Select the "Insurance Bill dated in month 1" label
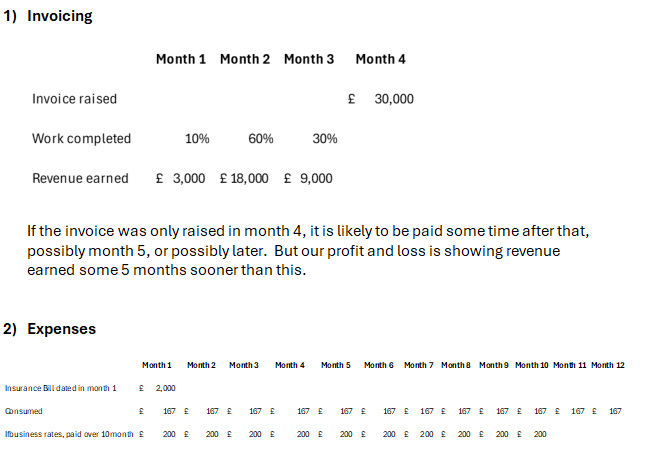This screenshot has width=659, height=460. 60,388
